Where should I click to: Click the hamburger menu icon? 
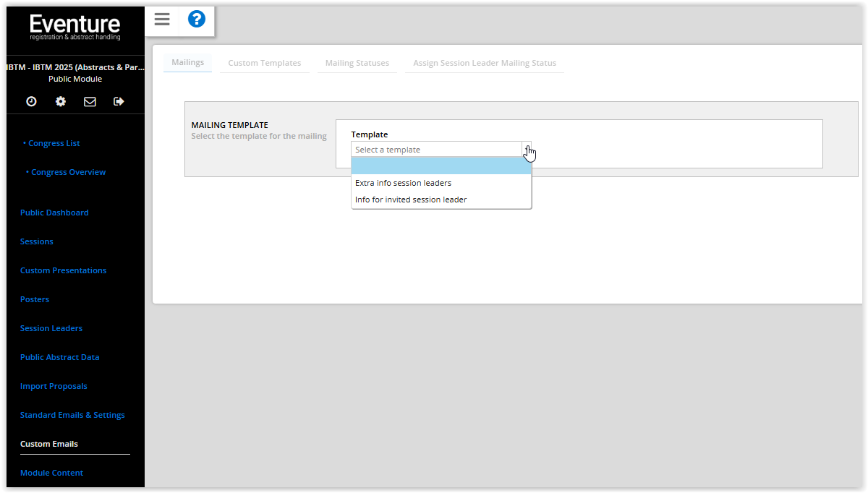pyautogui.click(x=162, y=20)
